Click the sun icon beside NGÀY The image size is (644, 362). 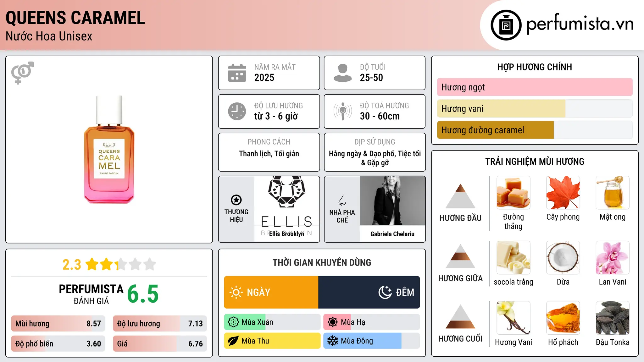[x=236, y=292]
